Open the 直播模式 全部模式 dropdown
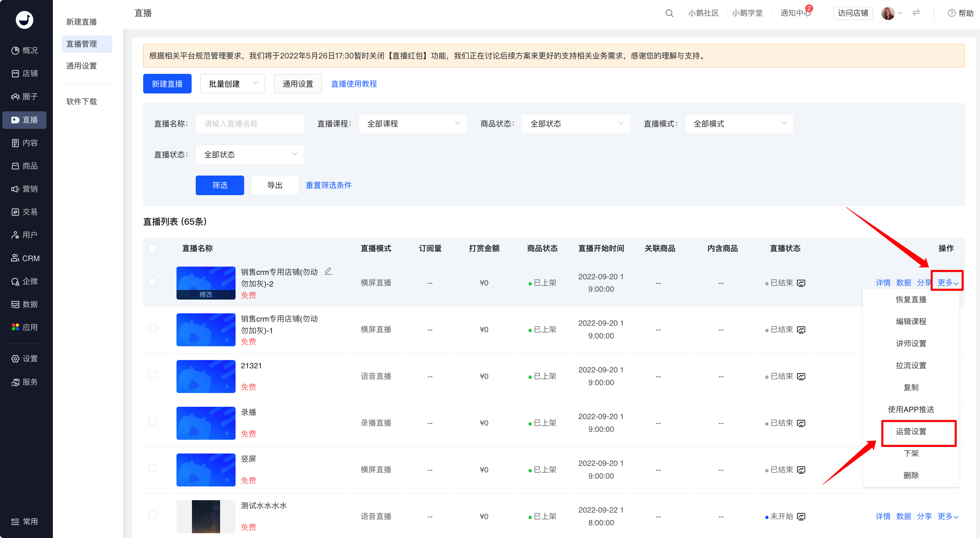 point(739,124)
